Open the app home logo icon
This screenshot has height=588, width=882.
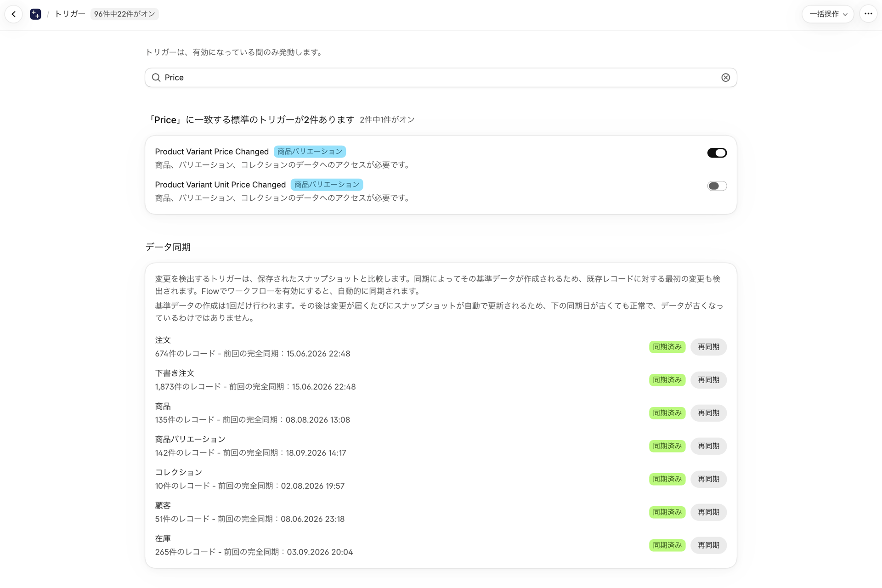point(35,14)
